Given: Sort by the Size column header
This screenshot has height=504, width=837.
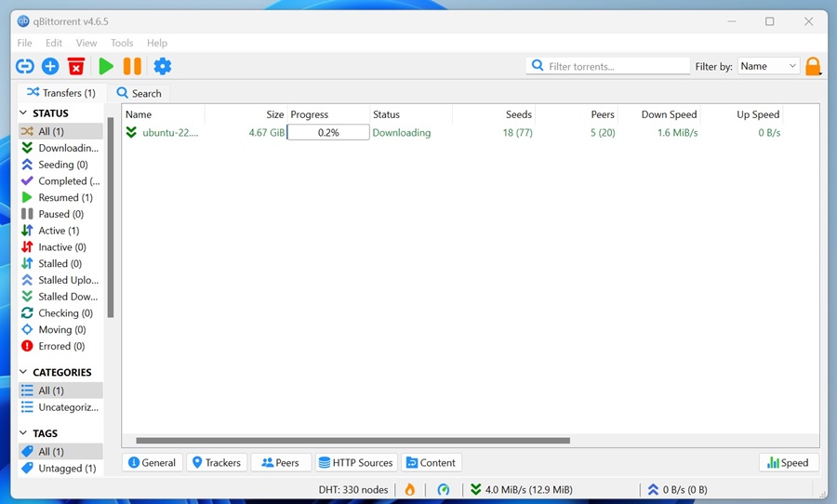Looking at the screenshot, I should tap(246, 114).
